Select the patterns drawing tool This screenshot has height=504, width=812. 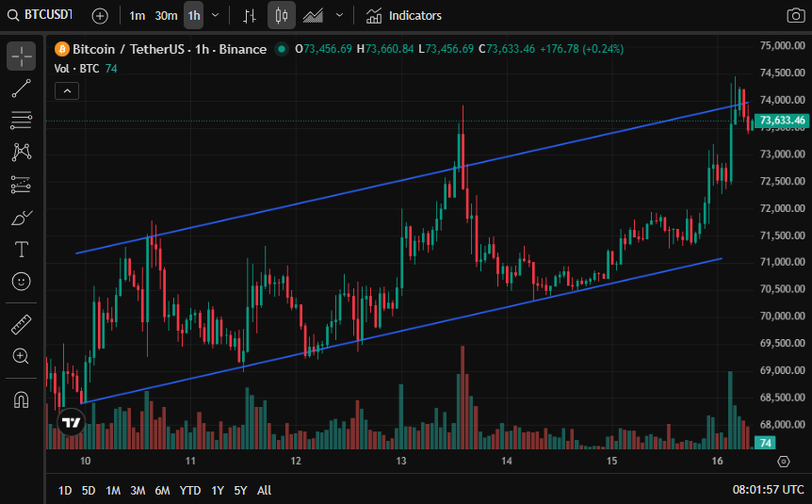(22, 153)
